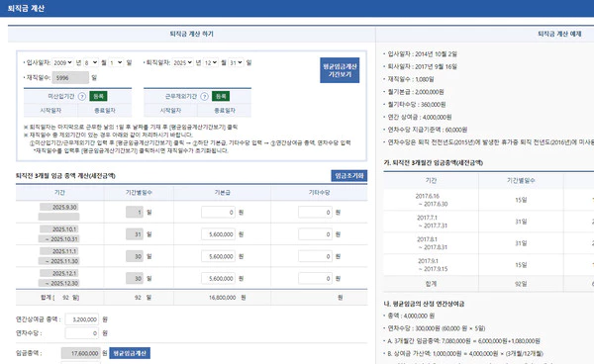594x364 pixels.
Task: Click the 2025.11.1 period start date field
Action: (59, 251)
